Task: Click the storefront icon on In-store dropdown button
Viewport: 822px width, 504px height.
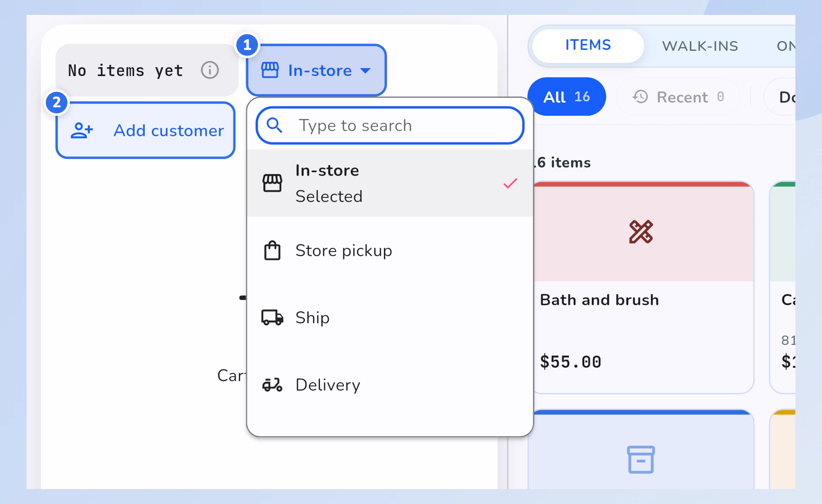Action: click(270, 70)
